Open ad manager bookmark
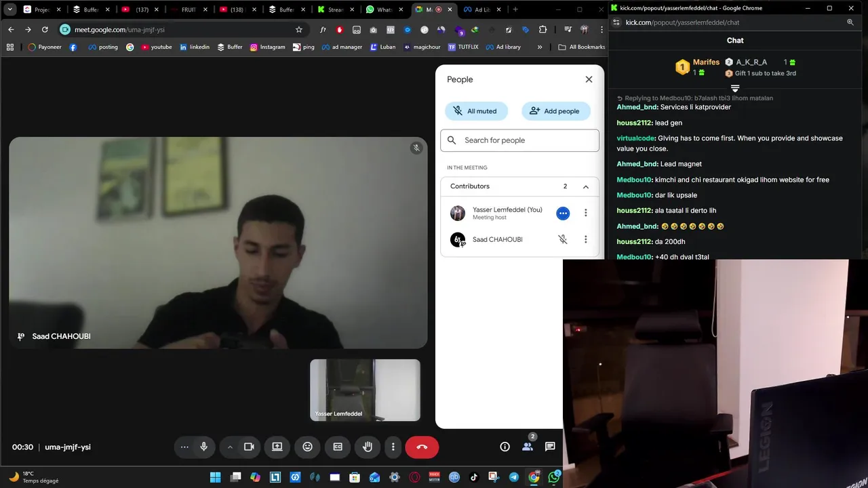The height and width of the screenshot is (488, 868). (x=342, y=47)
